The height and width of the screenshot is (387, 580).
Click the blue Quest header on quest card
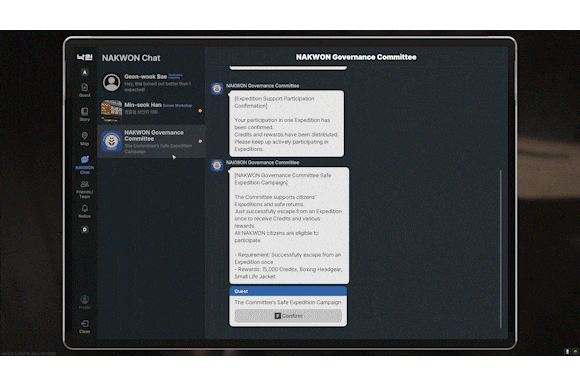288,291
